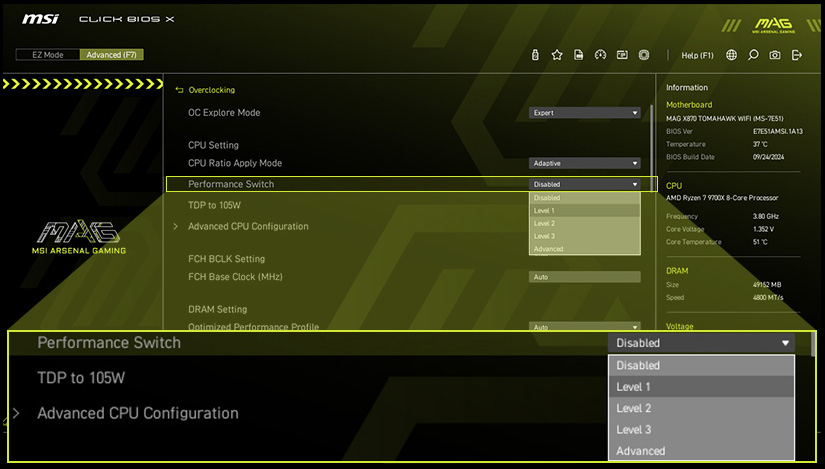Open the Optimized Performance Profile dropdown
825x469 pixels.
pyautogui.click(x=584, y=327)
